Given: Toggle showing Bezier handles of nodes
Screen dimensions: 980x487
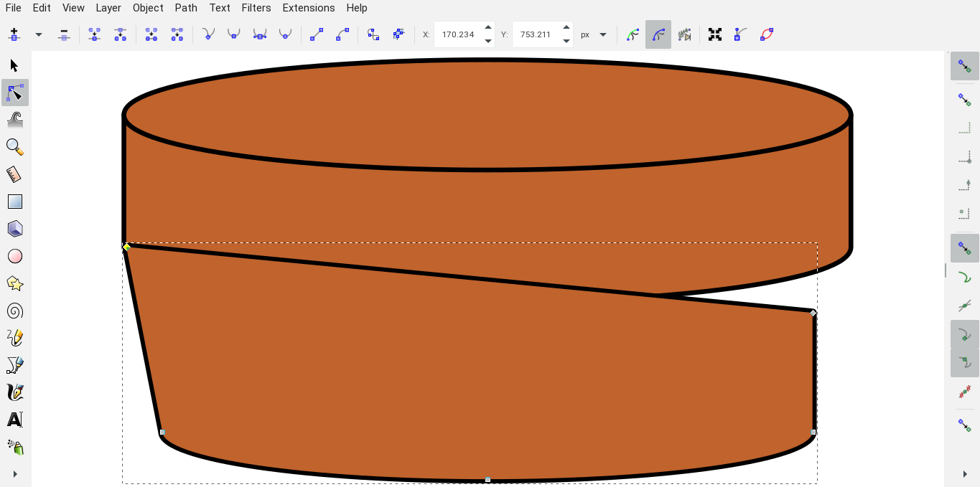Looking at the screenshot, I should 658,34.
